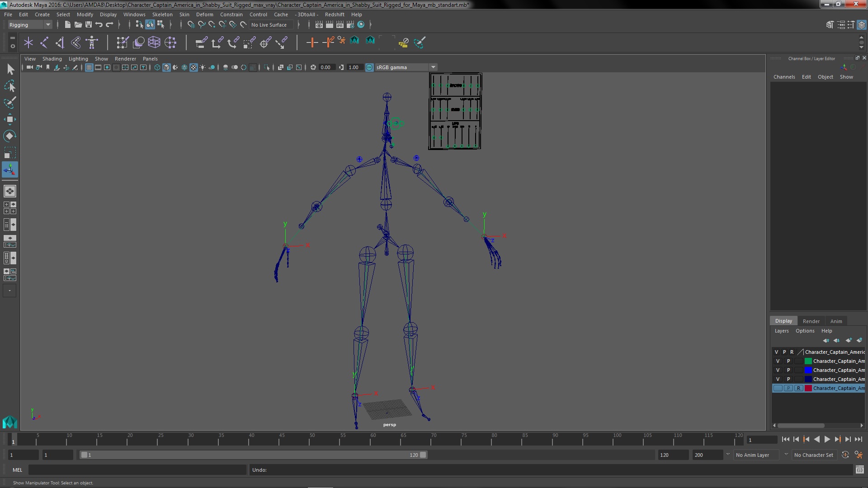This screenshot has width=868, height=488.
Task: Open the Skeleton menu
Action: pyautogui.click(x=162, y=14)
